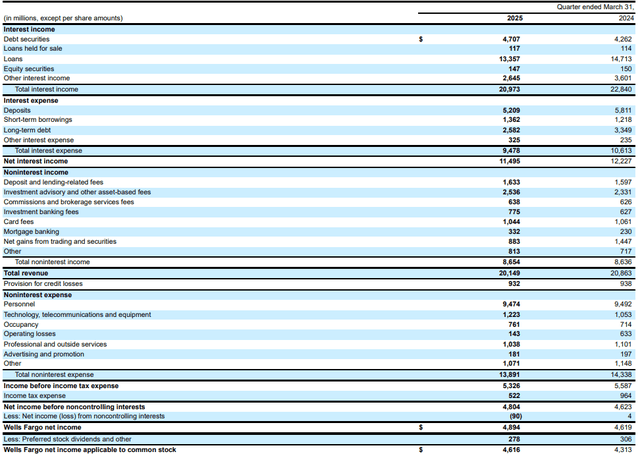Select the 'Net interest income' label

pos(36,161)
